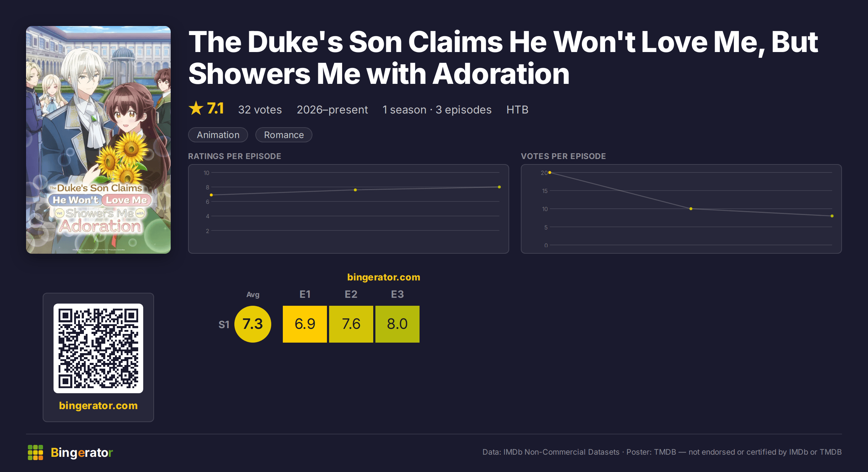Click bingerator.com link under QR code

(x=98, y=406)
